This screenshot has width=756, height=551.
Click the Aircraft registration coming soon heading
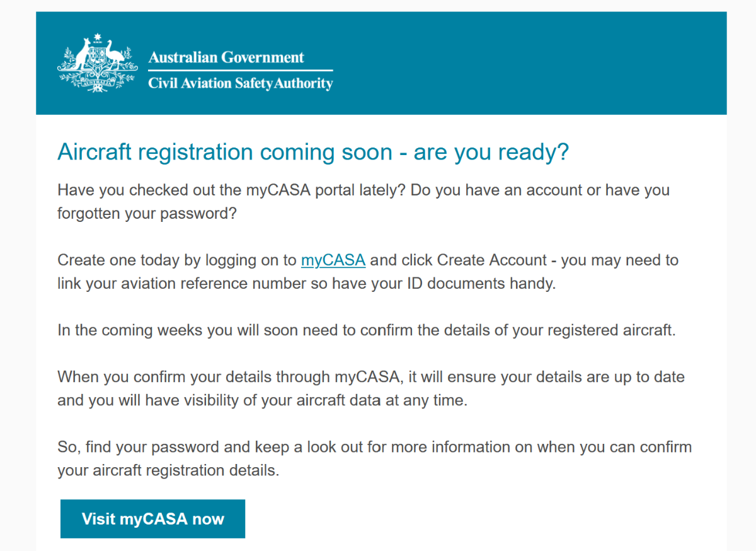[313, 152]
